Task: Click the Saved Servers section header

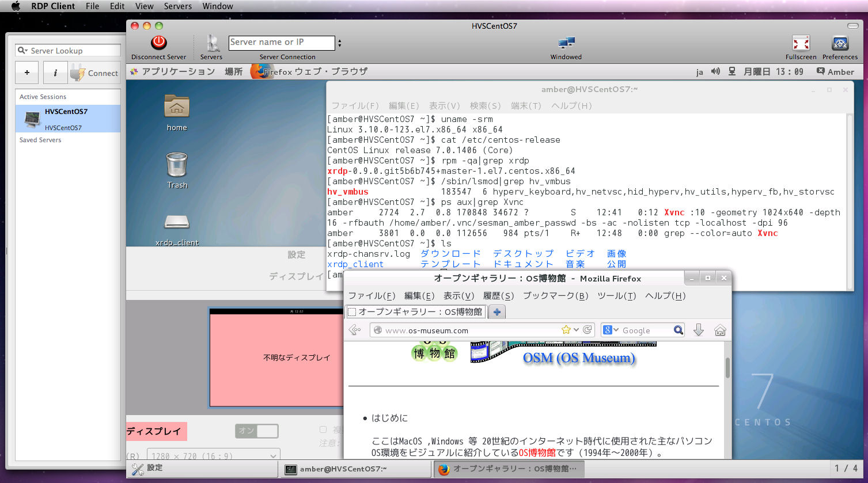Action: point(40,140)
